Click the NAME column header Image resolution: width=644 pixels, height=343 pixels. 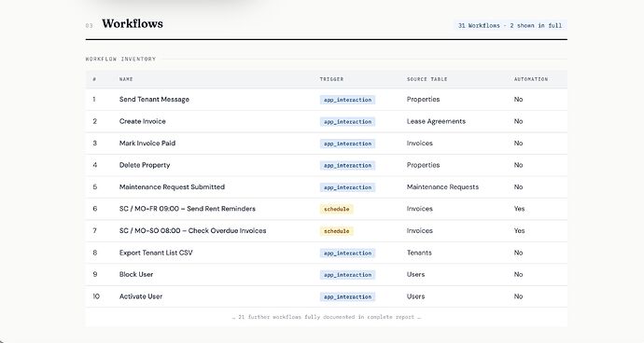coord(126,79)
